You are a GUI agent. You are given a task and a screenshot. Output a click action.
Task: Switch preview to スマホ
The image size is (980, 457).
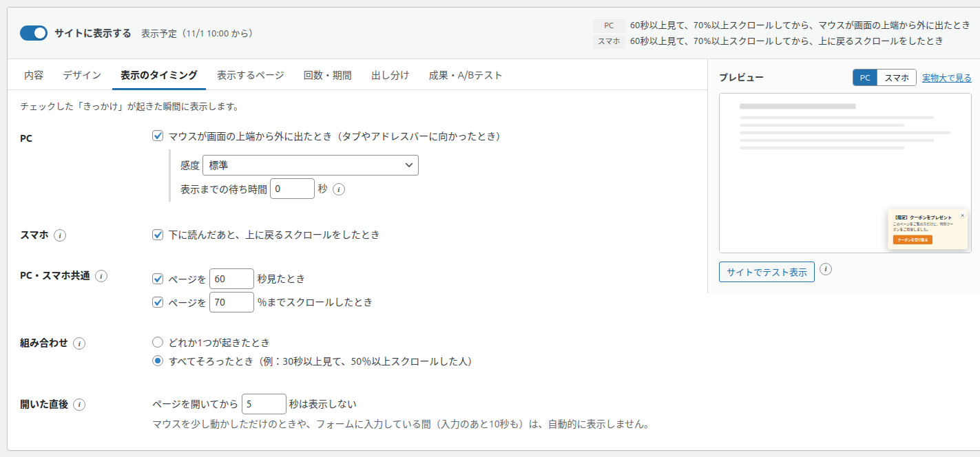pyautogui.click(x=897, y=78)
